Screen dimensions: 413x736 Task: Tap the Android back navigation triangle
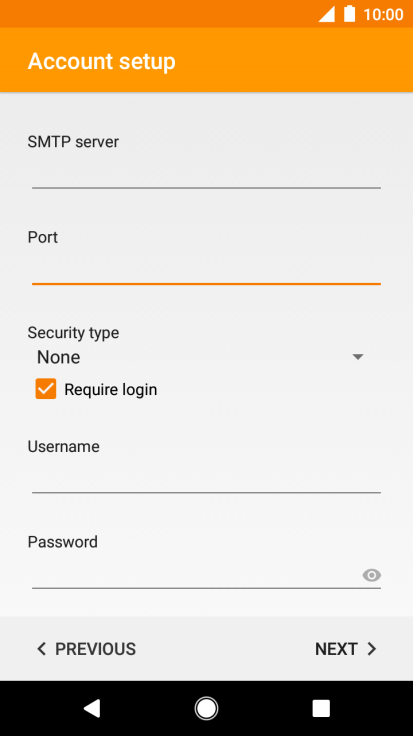point(92,708)
